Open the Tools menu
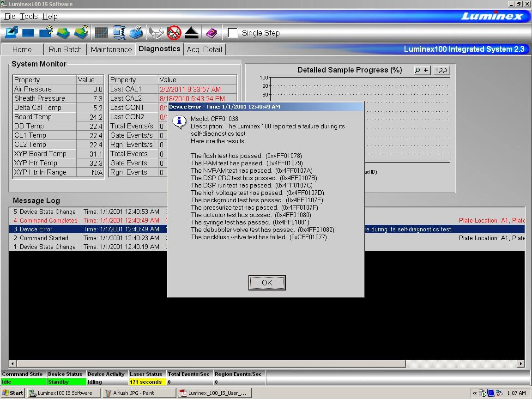532x399 pixels. (29, 16)
